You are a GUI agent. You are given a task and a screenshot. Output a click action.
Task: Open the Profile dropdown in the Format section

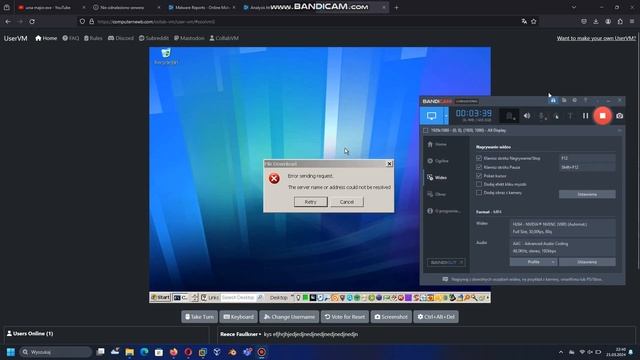[x=533, y=262]
